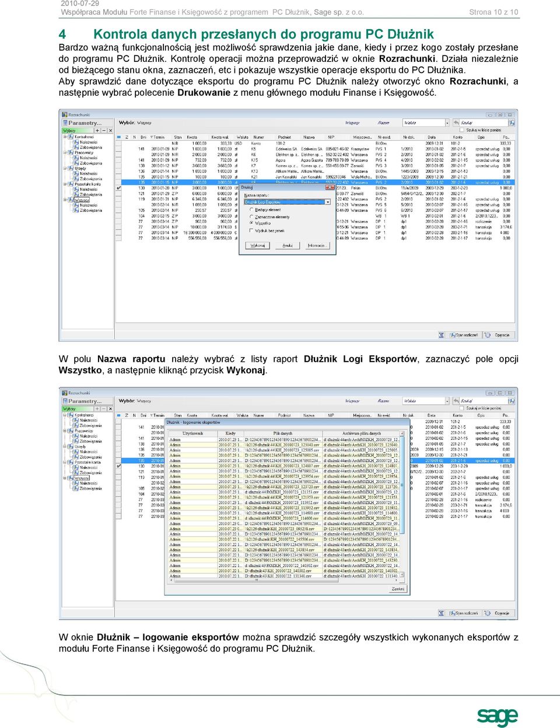Open Nazwa raportu dropdown showing Dłużnik Logi Eksportów
Image resolution: width=560 pixels, height=728 pixels.
328,202
